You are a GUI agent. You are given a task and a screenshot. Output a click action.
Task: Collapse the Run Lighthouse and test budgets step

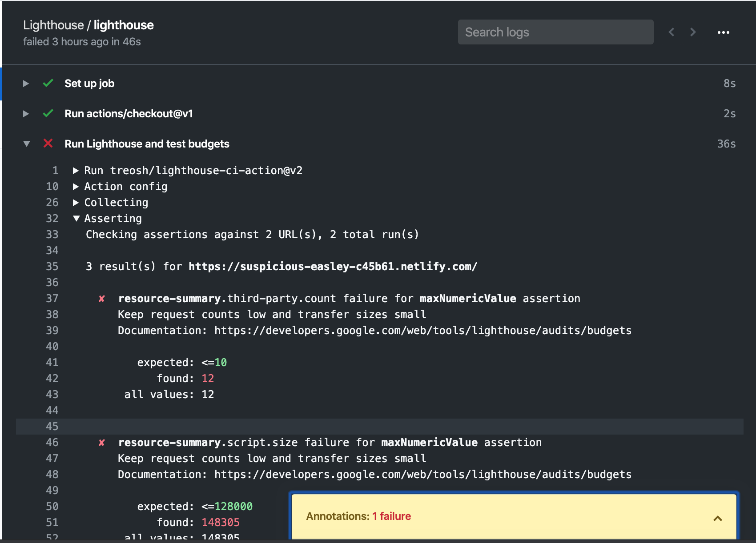pos(27,144)
